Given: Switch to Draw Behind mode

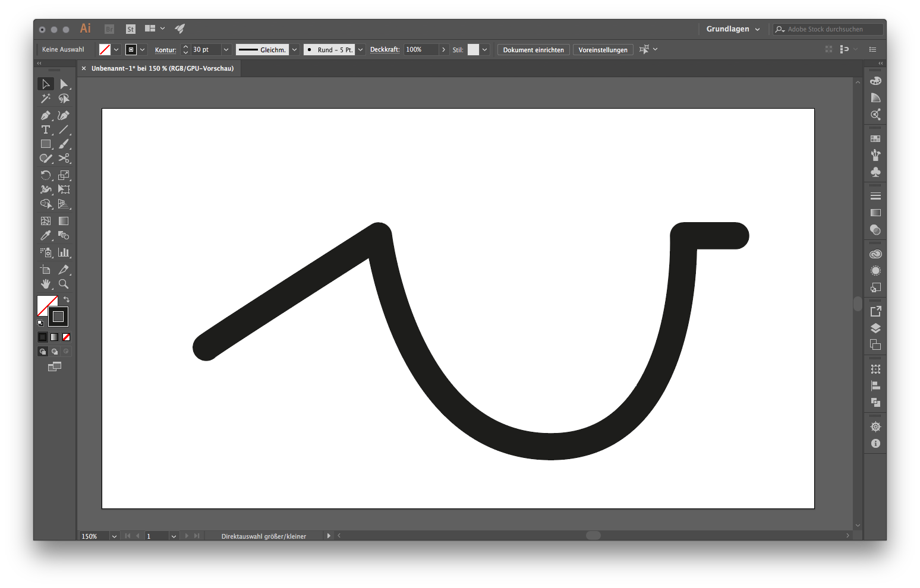Looking at the screenshot, I should pos(55,352).
